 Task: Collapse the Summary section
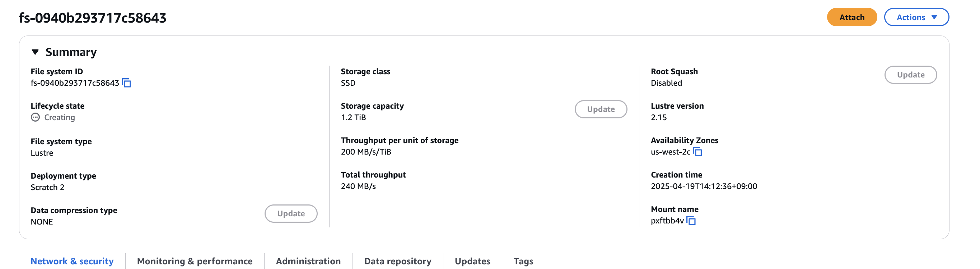pos(35,52)
